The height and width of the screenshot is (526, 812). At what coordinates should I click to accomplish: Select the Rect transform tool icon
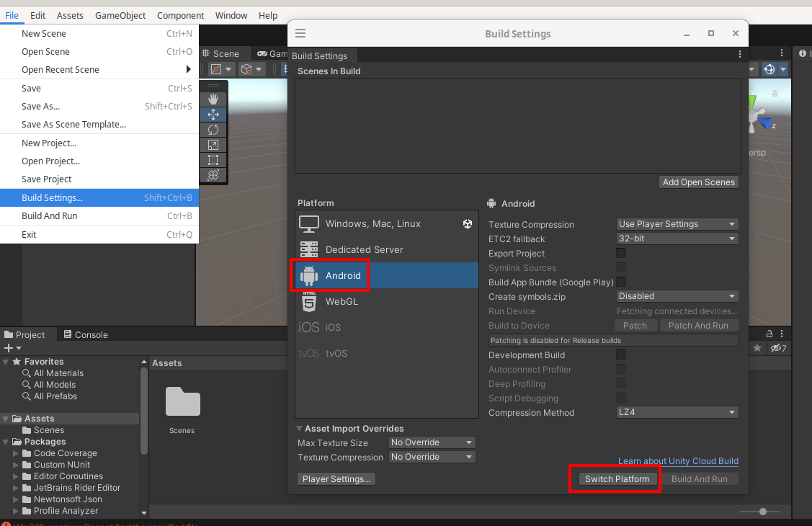(x=213, y=160)
